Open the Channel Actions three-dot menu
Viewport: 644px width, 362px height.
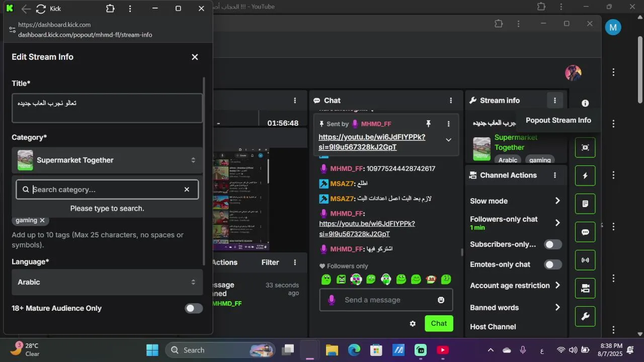tap(555, 175)
